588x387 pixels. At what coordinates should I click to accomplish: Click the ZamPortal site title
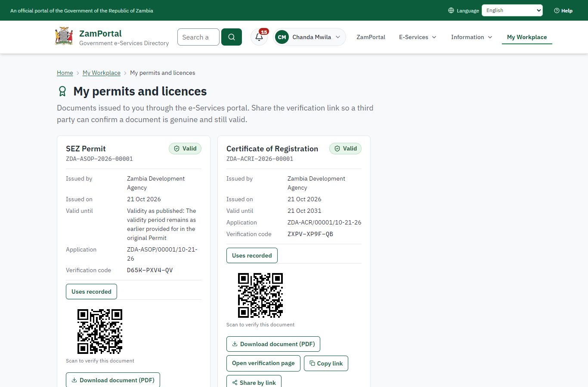(100, 34)
